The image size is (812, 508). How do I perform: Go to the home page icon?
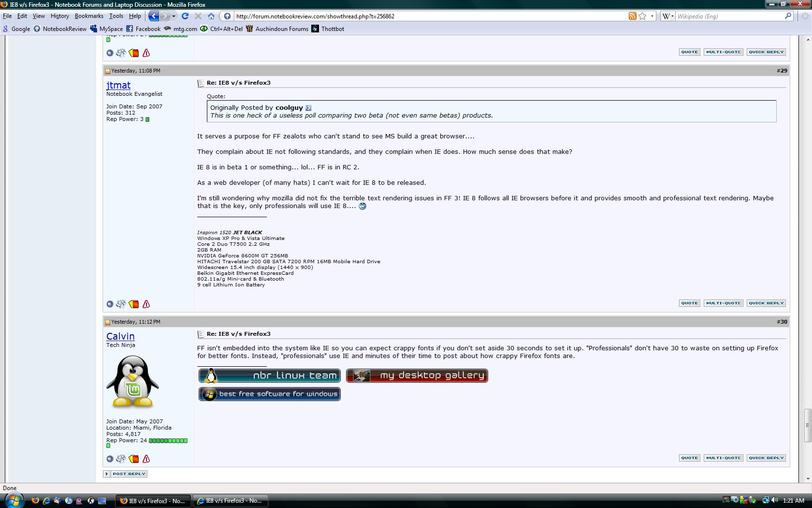pos(211,16)
